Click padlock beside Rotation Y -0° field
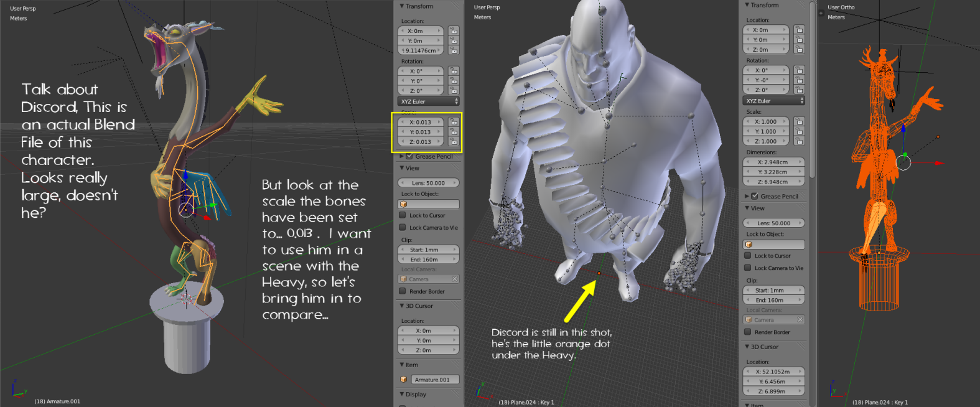This screenshot has width=980, height=407. [x=800, y=80]
